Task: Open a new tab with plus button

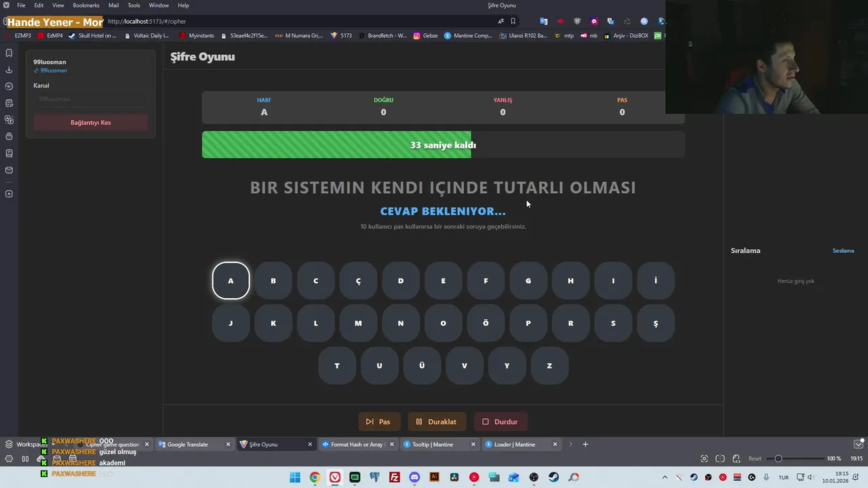Action: 585,445
